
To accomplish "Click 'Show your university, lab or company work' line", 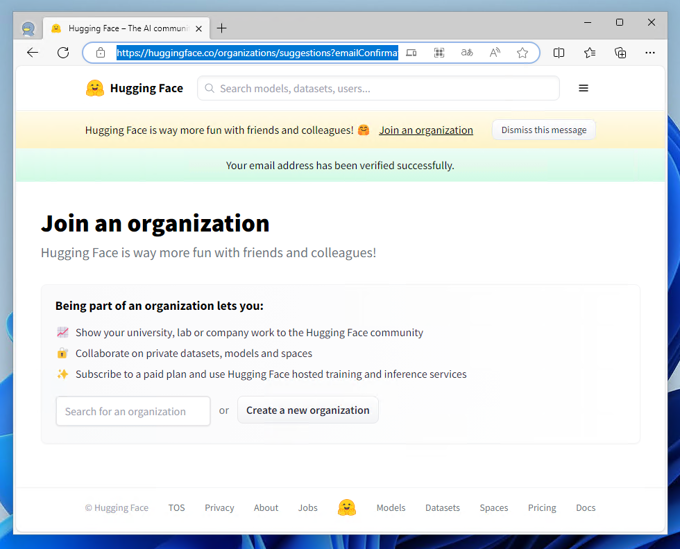I will 249,333.
